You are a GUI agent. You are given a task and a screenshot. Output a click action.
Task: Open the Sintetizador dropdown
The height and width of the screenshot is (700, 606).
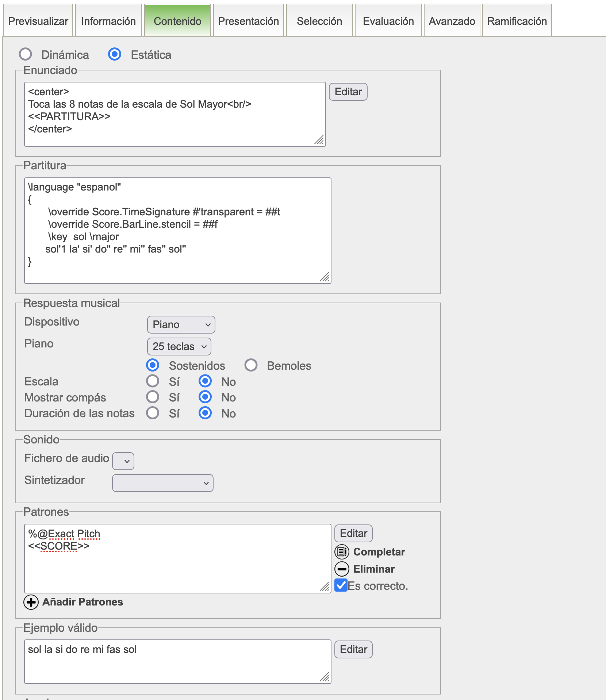162,483
